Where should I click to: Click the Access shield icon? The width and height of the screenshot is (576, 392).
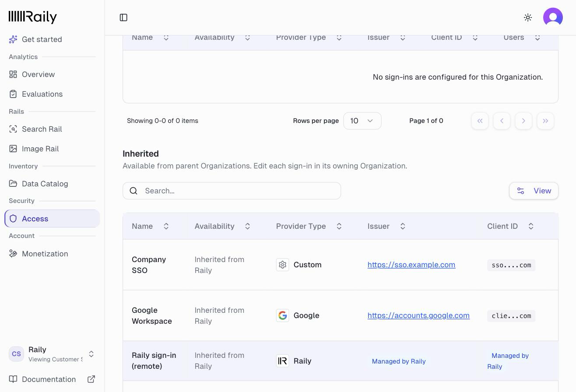point(13,219)
